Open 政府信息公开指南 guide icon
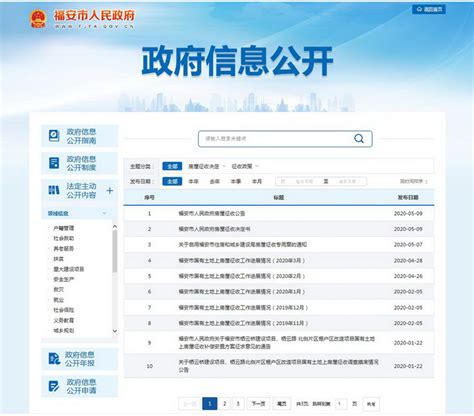This screenshot has width=474, height=416. tap(54, 136)
